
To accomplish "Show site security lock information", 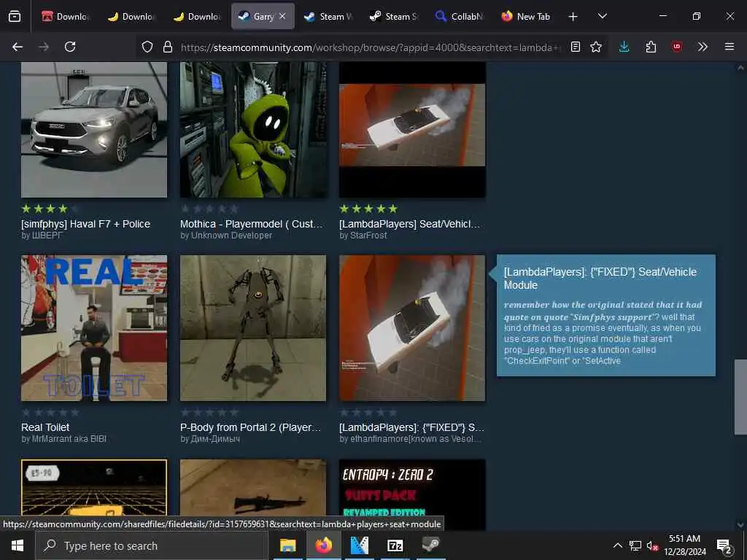I will coord(168,47).
